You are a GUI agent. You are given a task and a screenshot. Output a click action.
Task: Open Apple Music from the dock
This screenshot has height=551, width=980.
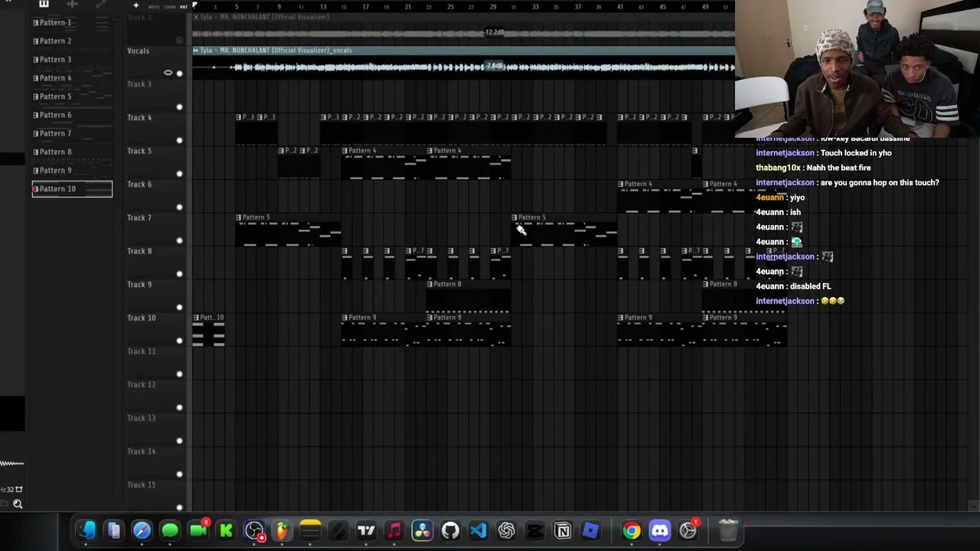(394, 530)
